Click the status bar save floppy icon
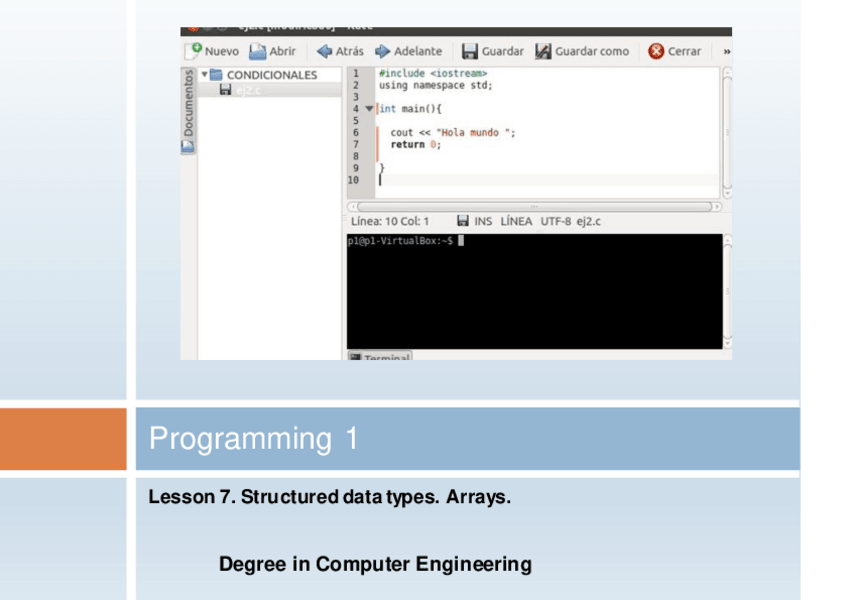Viewport: 848px width, 600px height. 463,221
